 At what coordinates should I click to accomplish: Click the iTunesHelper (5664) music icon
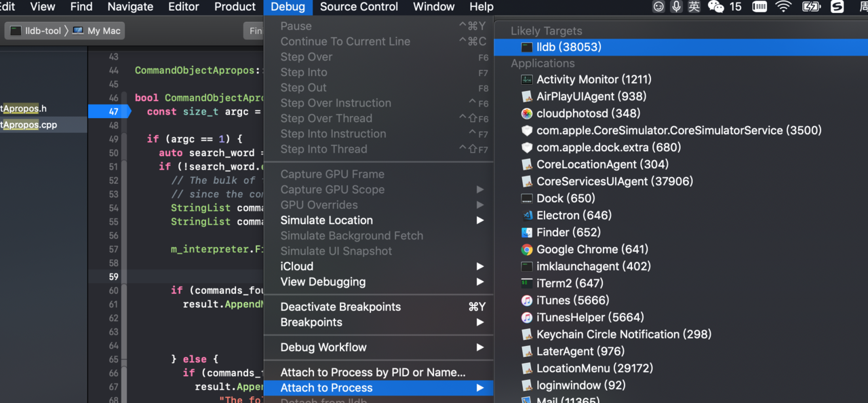(527, 317)
